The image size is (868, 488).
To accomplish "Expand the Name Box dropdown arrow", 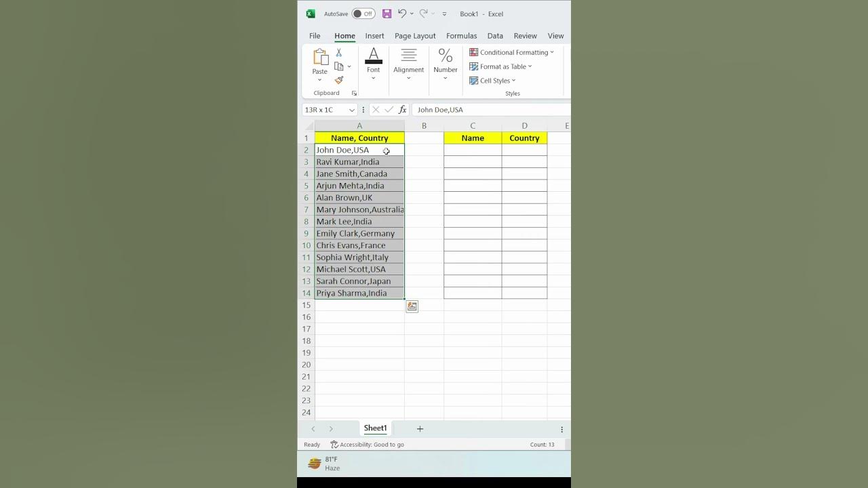I will click(x=352, y=110).
